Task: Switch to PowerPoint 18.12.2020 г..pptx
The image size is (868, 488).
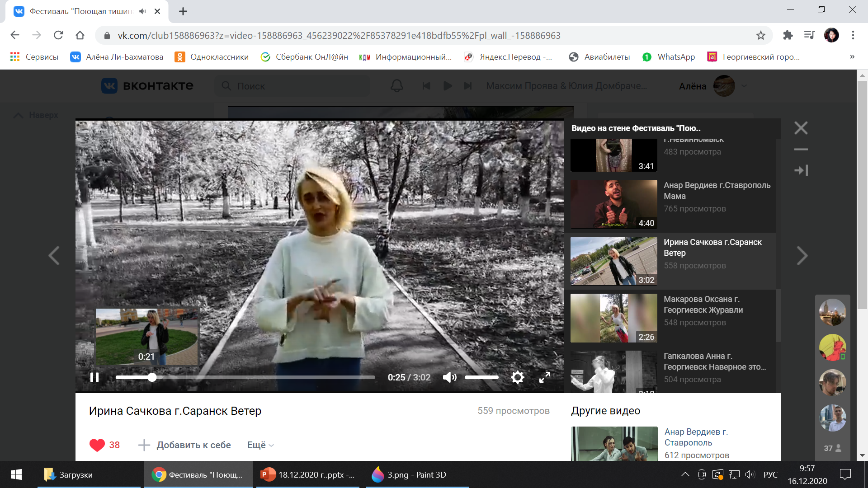Action: (308, 474)
